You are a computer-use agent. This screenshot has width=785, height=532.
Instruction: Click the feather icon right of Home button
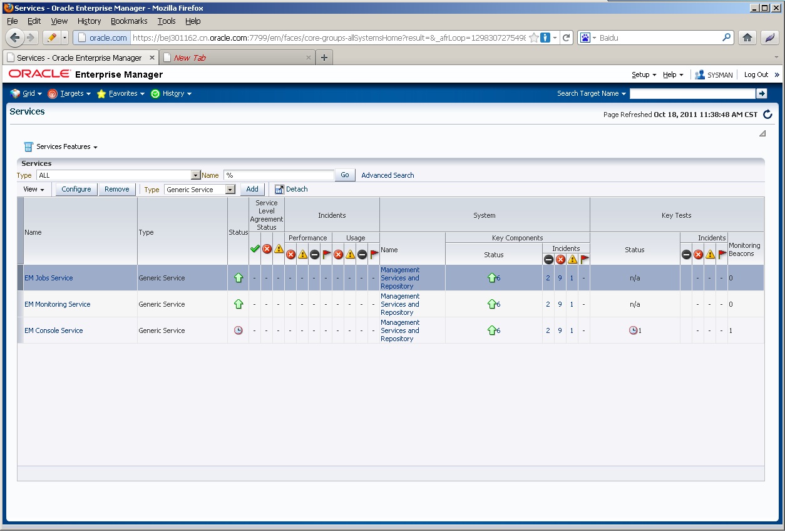click(769, 38)
